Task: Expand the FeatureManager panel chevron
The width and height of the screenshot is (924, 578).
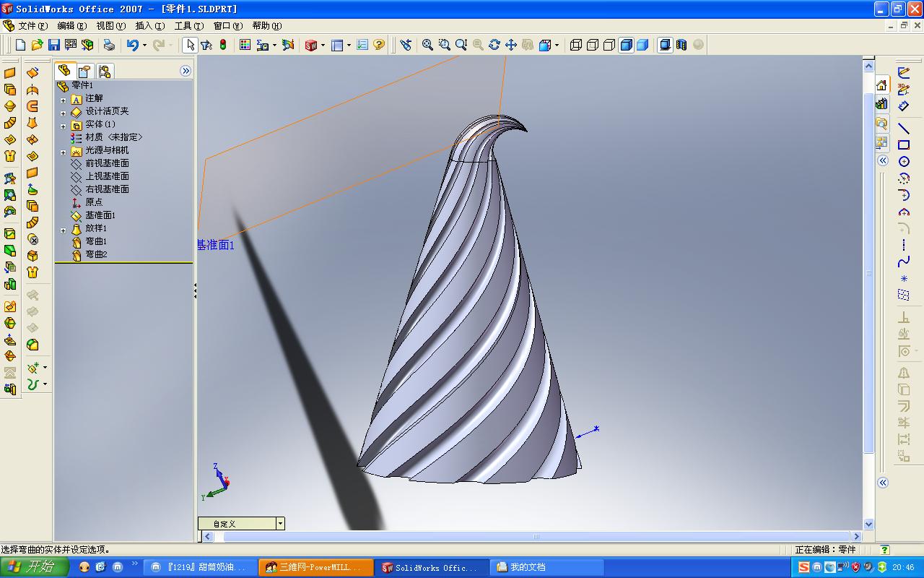Action: click(186, 71)
